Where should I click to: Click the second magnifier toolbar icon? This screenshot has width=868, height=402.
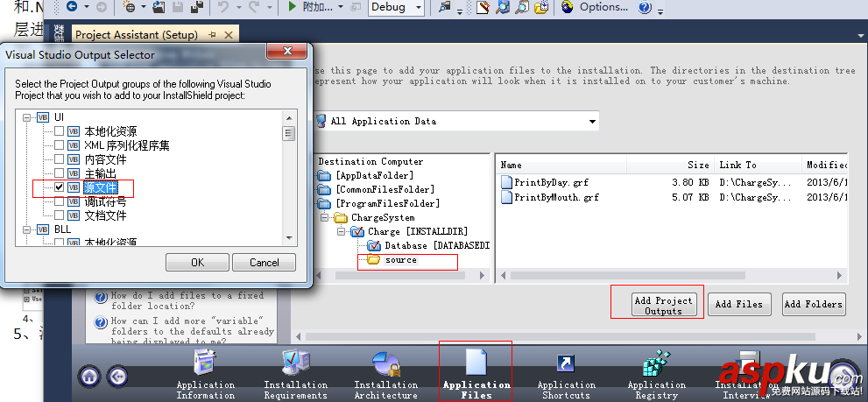click(x=521, y=7)
